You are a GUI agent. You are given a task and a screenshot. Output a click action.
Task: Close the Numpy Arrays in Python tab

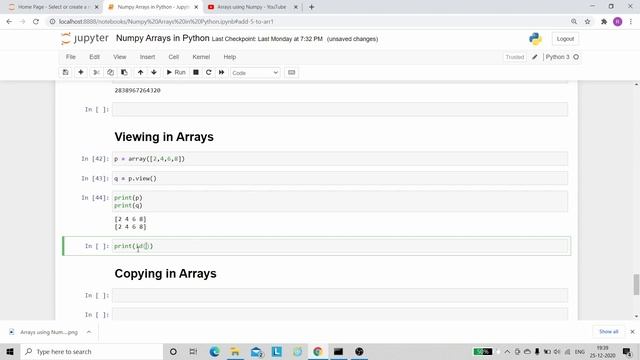point(196,7)
